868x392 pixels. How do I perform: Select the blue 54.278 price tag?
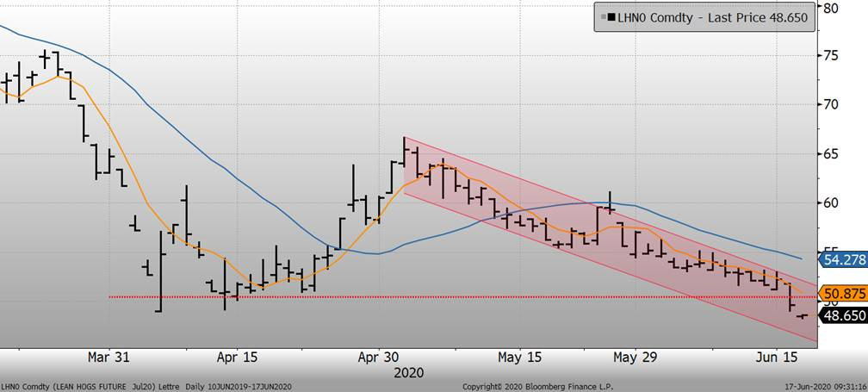tap(840, 258)
